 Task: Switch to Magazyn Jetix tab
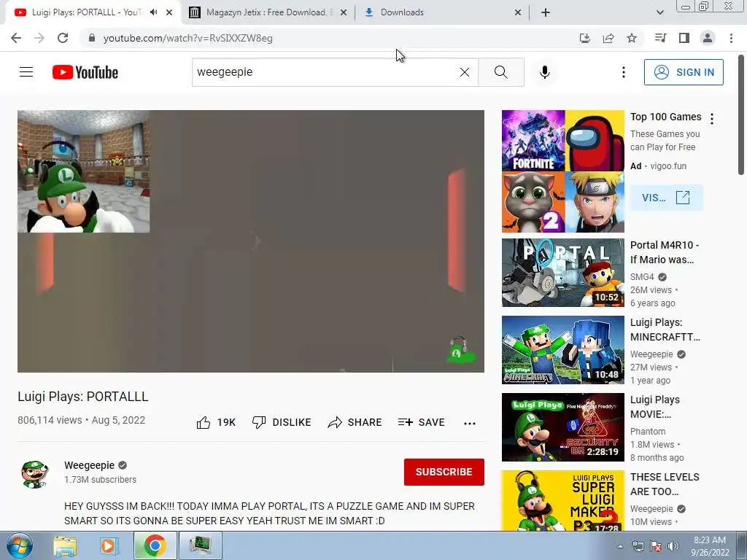point(267,12)
